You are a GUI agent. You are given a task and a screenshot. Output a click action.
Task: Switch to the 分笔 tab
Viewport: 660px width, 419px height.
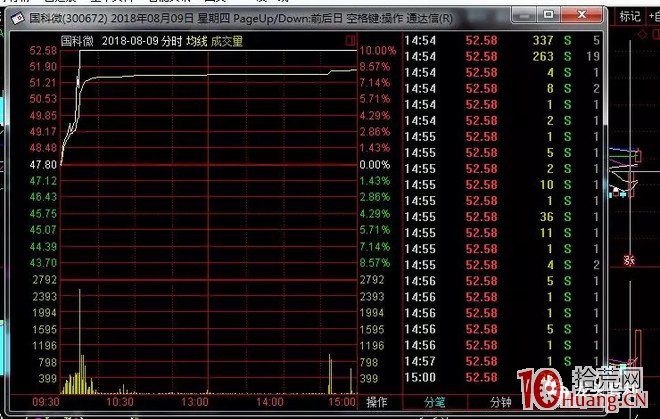coord(435,402)
